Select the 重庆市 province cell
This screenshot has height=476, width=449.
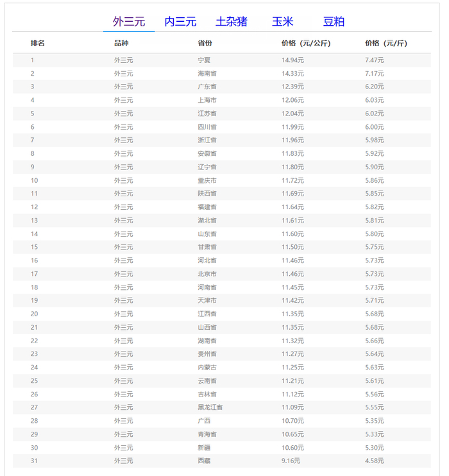(x=207, y=180)
